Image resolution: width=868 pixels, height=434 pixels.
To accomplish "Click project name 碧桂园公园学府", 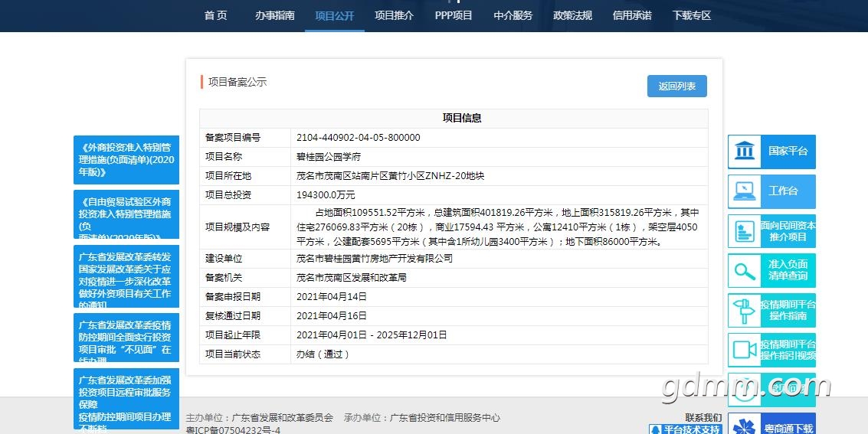I will pyautogui.click(x=328, y=157).
